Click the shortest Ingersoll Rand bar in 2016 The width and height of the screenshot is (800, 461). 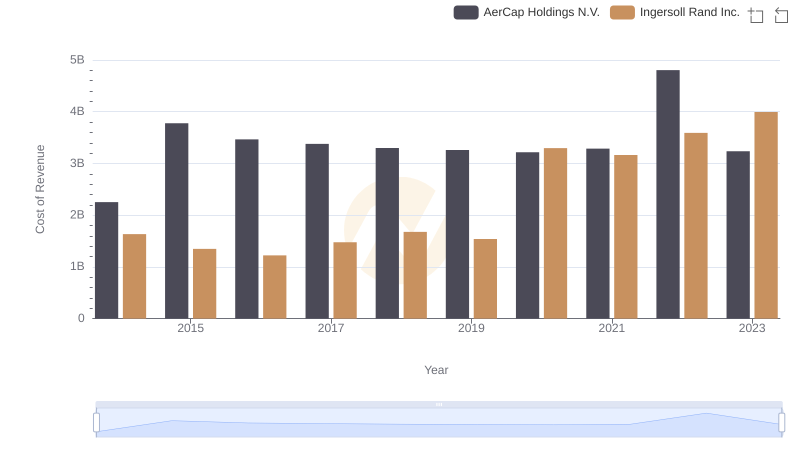[275, 287]
